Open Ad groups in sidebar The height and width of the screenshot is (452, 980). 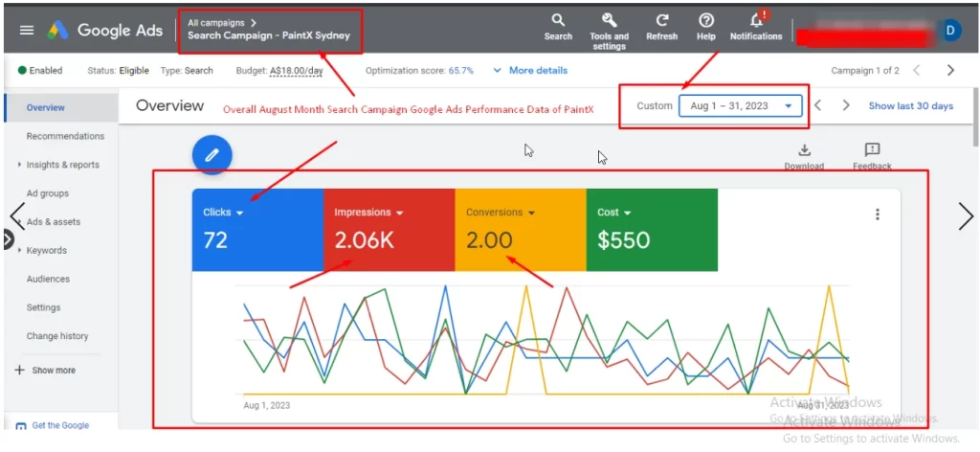coord(48,193)
